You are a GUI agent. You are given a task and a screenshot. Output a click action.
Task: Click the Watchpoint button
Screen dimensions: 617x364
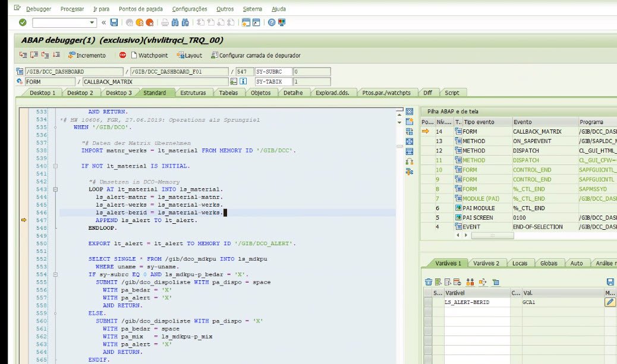149,55
